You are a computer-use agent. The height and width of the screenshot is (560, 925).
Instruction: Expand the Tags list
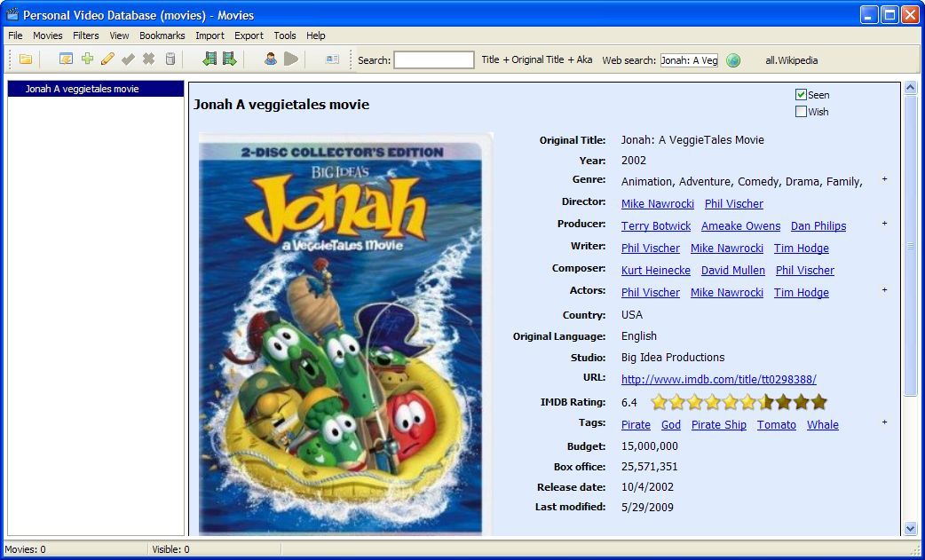tap(884, 422)
